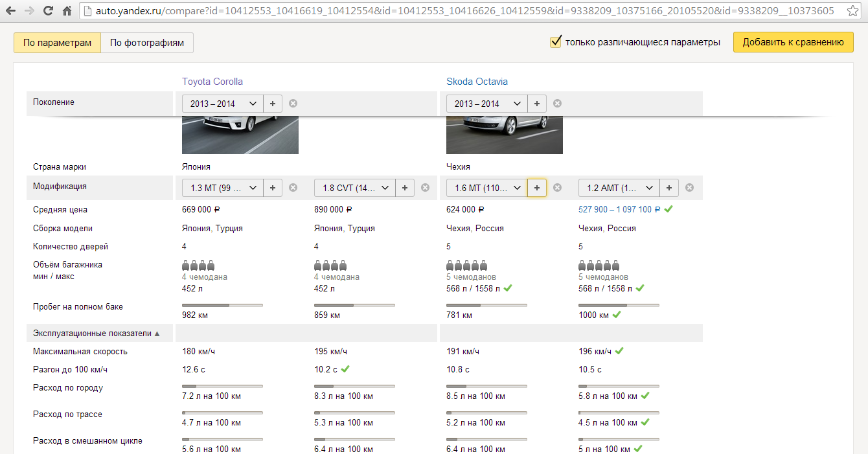This screenshot has width=868, height=454.
Task: Remove the 1.6 MT modification from comparison
Action: pyautogui.click(x=557, y=188)
